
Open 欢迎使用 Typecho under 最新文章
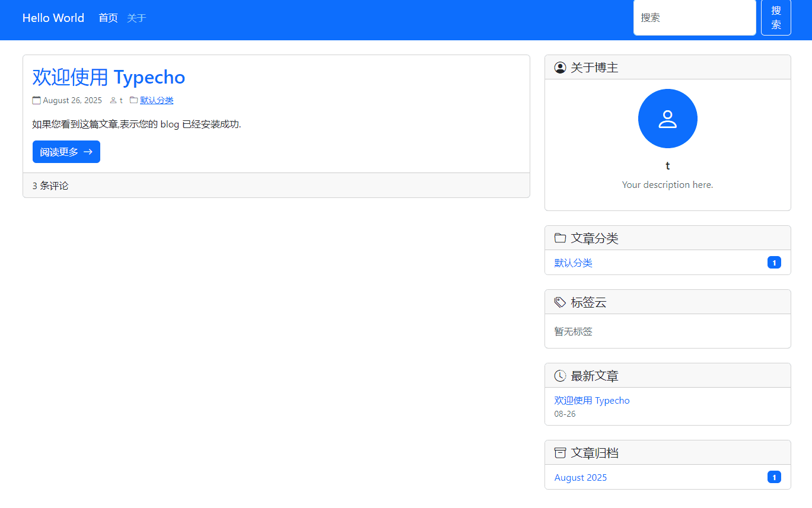592,400
